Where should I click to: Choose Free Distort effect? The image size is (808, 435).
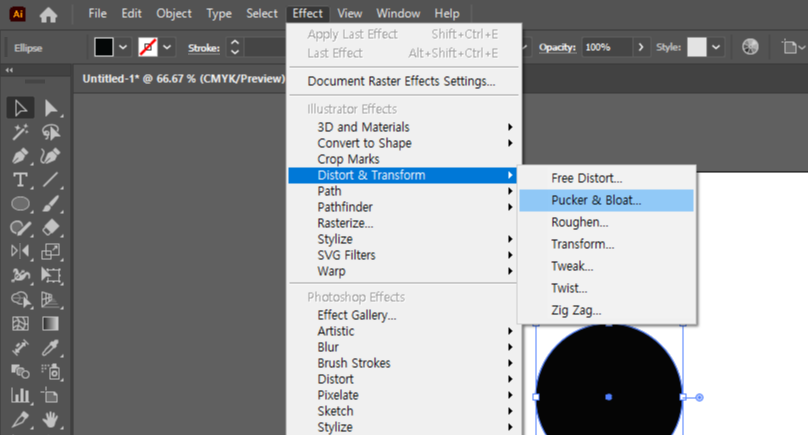[x=607, y=178]
